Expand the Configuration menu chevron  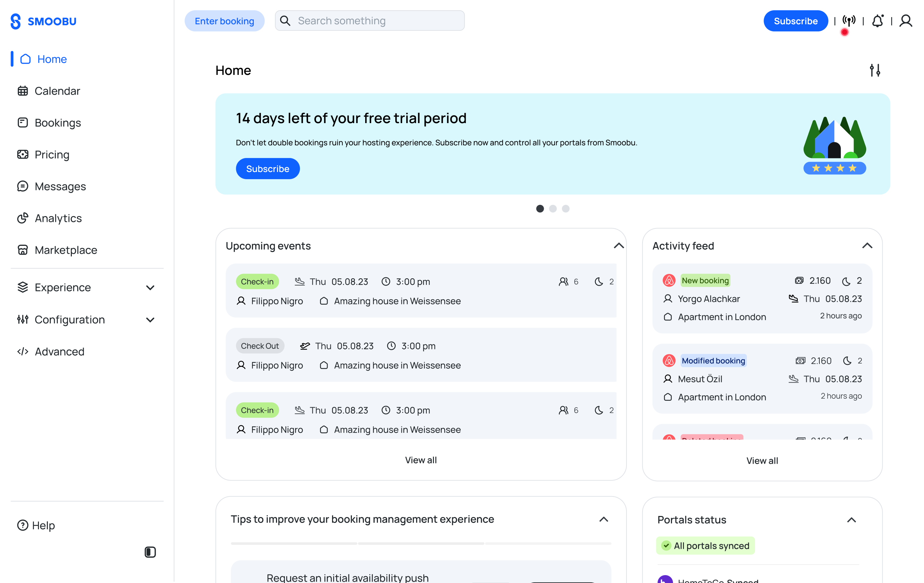pos(150,320)
